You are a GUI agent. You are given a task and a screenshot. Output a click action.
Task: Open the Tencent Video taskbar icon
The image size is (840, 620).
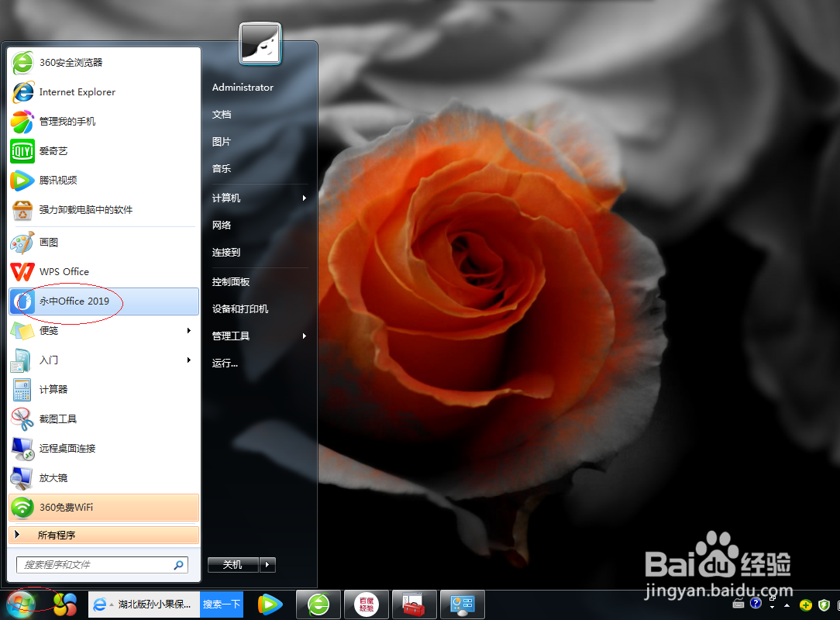(x=270, y=604)
